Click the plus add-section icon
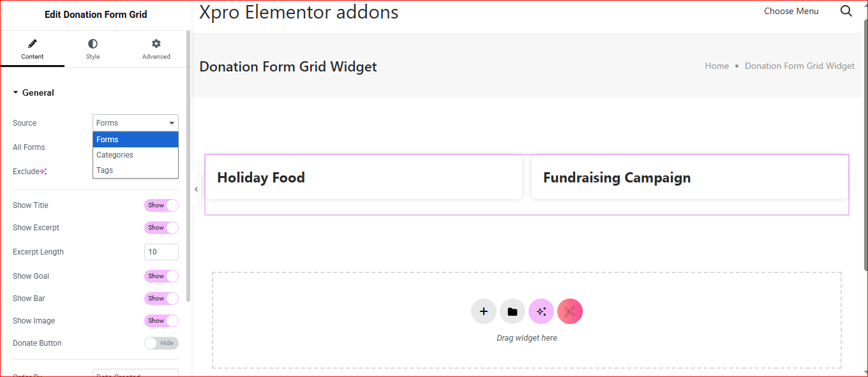Screen dimensions: 868x377 coord(484,311)
